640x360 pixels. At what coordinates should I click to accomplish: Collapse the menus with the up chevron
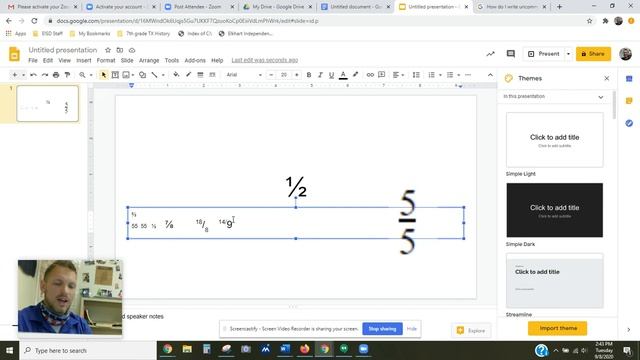tap(490, 75)
